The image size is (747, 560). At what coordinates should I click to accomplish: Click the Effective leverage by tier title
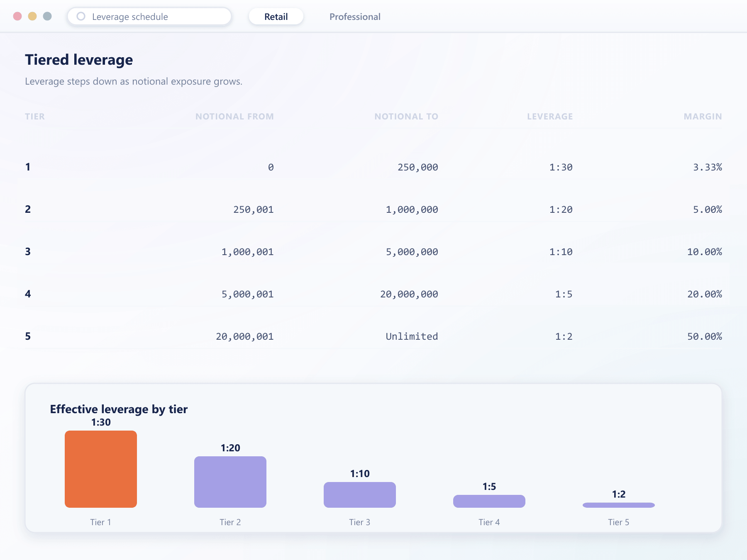point(119,409)
